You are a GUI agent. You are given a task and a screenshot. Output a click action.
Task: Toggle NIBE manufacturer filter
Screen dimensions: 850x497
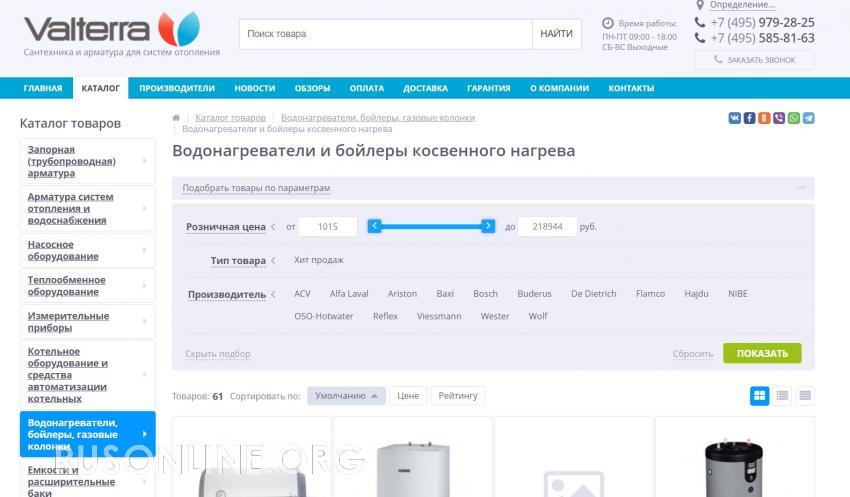coord(738,294)
